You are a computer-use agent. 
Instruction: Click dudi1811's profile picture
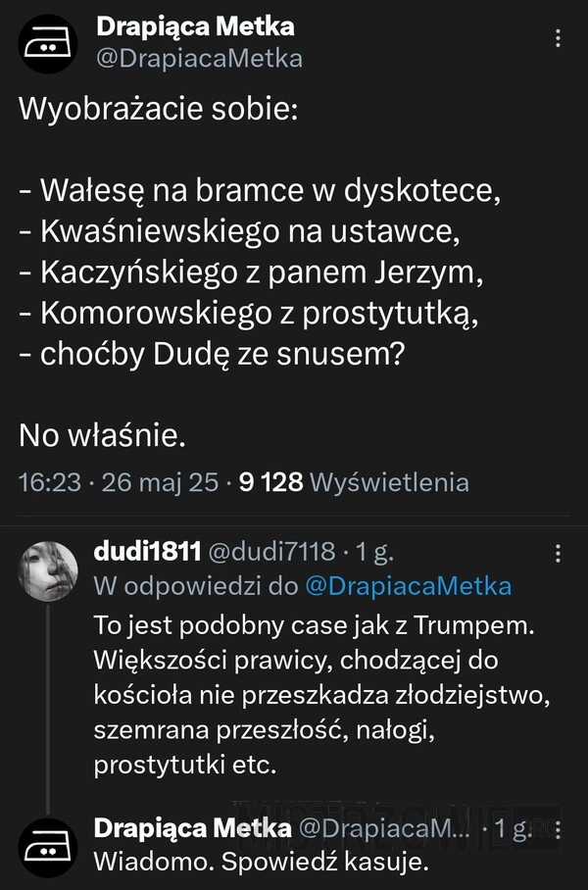[48, 569]
